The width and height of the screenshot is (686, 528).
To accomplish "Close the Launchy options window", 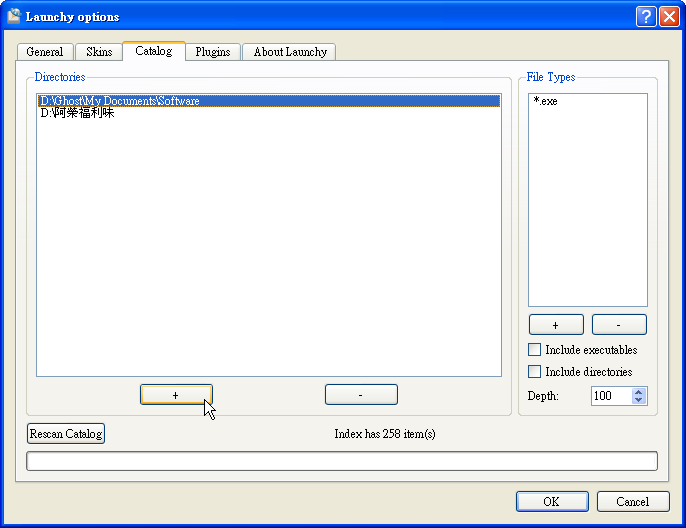I will pyautogui.click(x=669, y=17).
